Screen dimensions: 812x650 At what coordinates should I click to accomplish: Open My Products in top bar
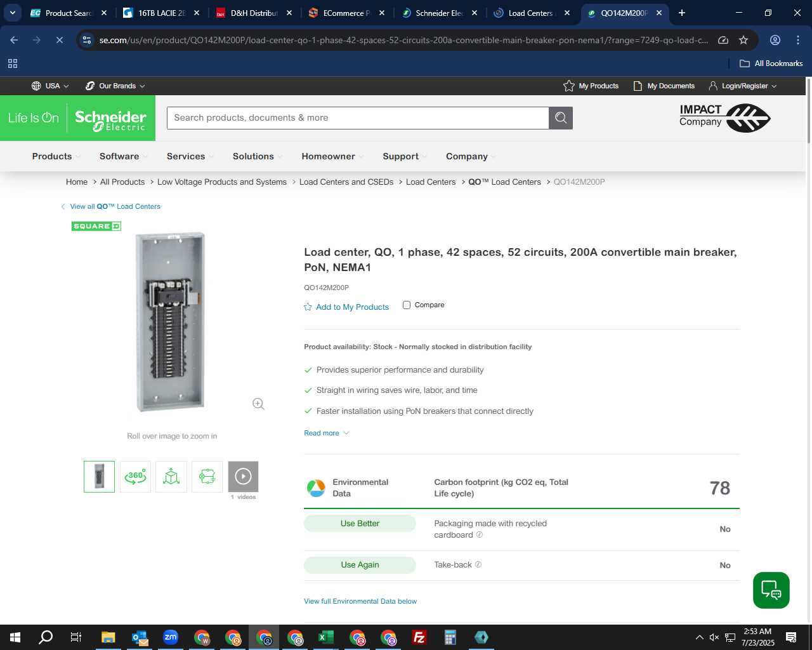pos(591,86)
